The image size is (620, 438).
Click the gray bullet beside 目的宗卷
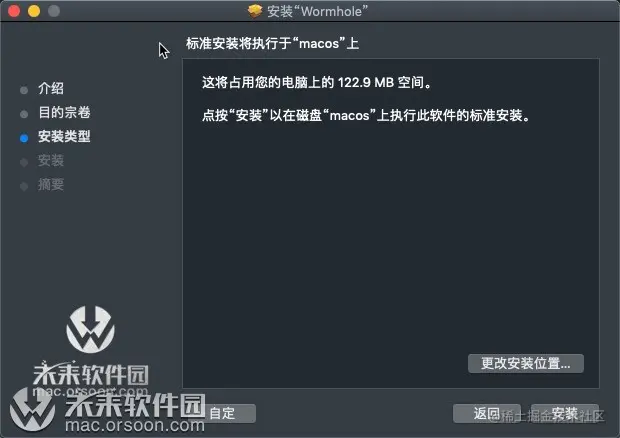click(x=24, y=114)
